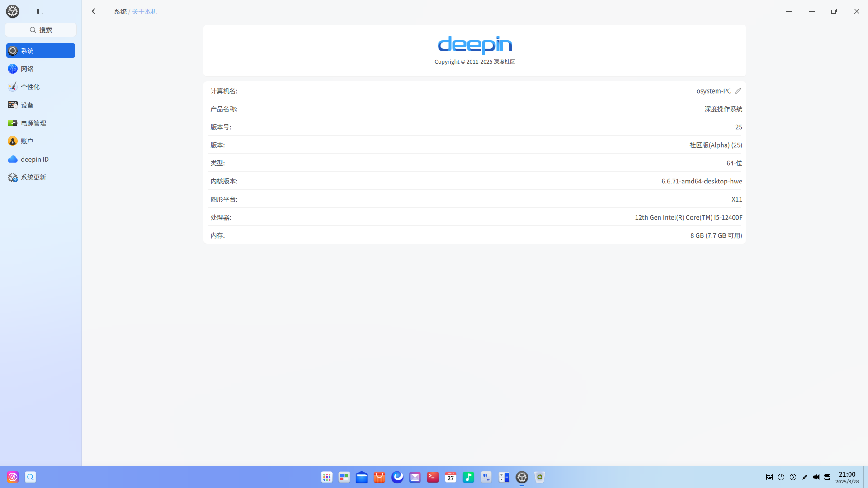868x488 pixels.
Task: Open the music player dock icon
Action: pyautogui.click(x=468, y=477)
